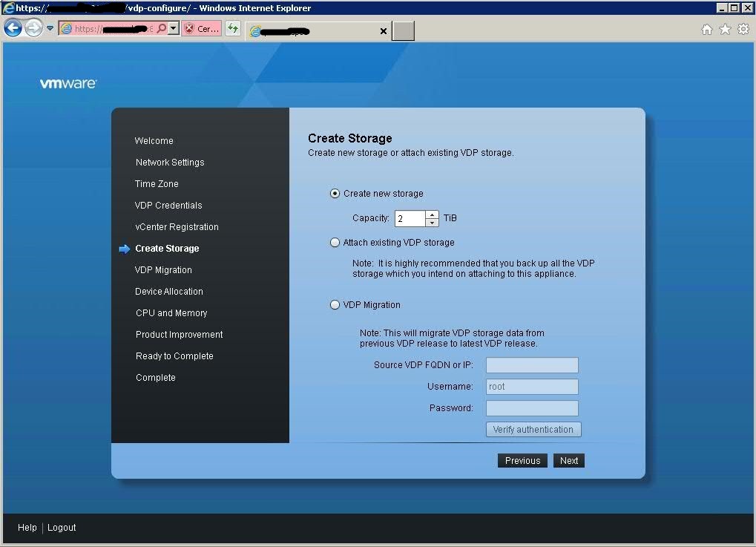
Task: Click the vmware logo
Action: click(x=68, y=83)
